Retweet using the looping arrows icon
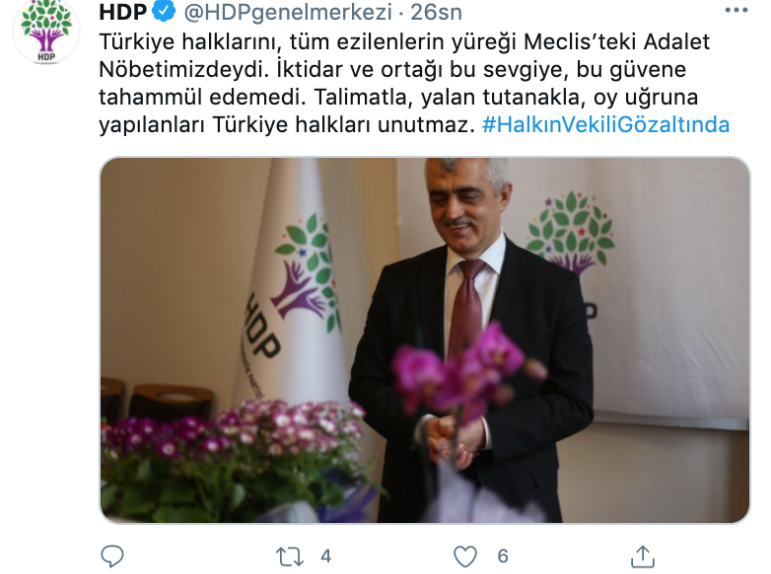This screenshot has width=771, height=574. pyautogui.click(x=289, y=557)
